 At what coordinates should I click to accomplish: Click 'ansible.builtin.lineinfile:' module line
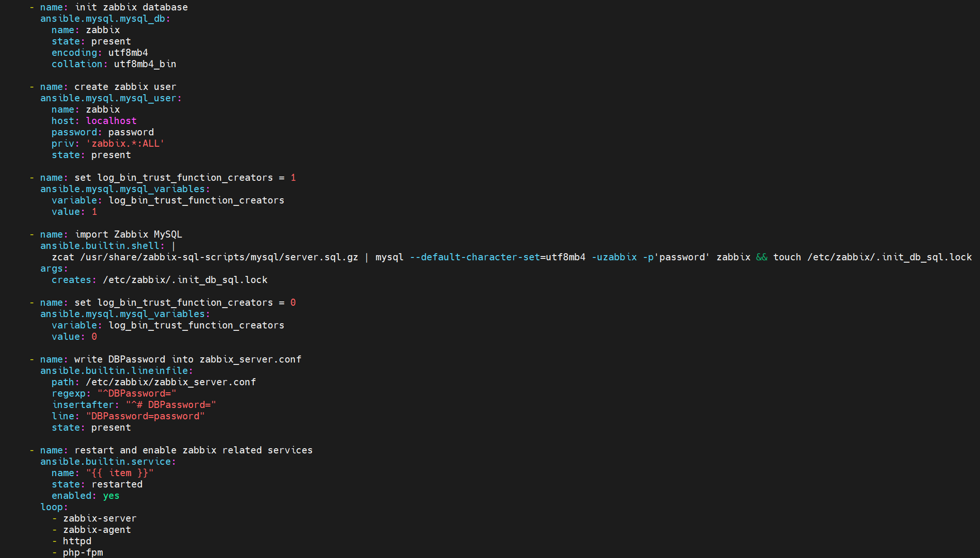[x=116, y=371]
